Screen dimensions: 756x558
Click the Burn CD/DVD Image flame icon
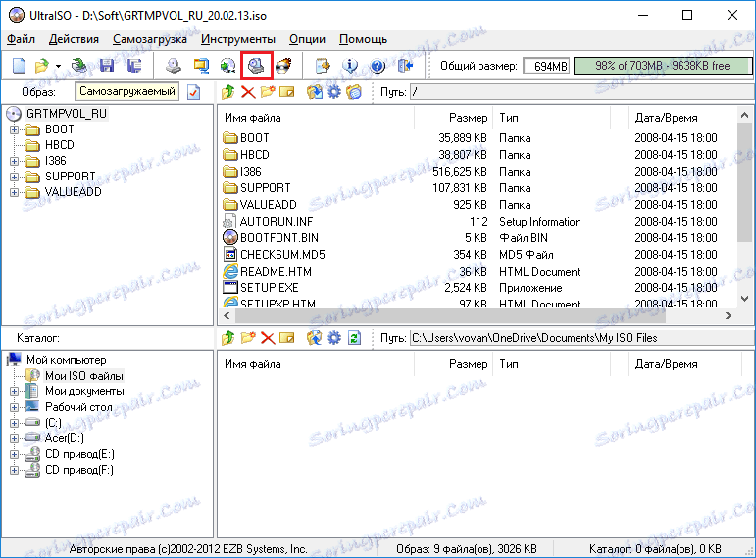(x=284, y=66)
